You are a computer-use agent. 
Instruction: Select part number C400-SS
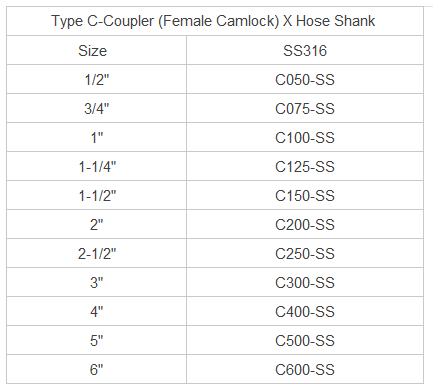point(305,312)
